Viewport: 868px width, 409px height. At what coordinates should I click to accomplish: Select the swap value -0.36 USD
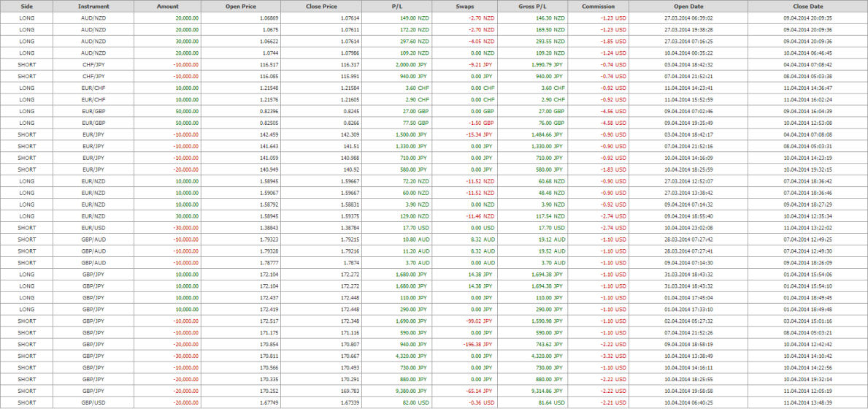pyautogui.click(x=481, y=402)
